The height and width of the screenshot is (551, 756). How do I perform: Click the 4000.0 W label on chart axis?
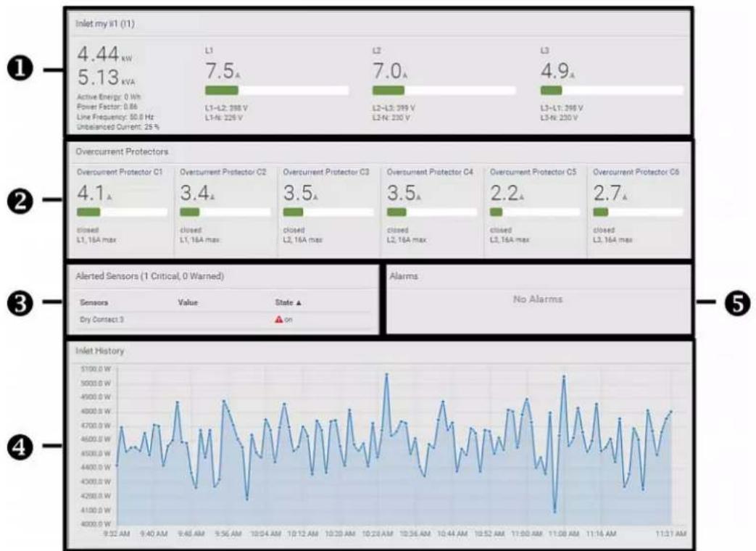(95, 523)
